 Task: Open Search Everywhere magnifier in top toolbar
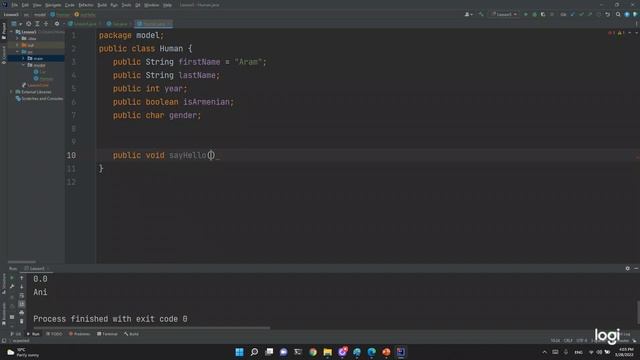click(618, 14)
